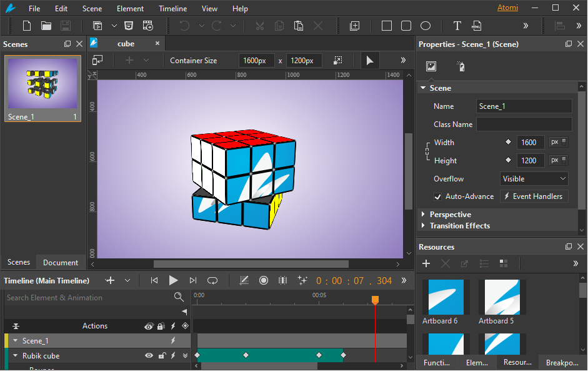The height and width of the screenshot is (371, 588).
Task: Toggle lock on Rubik cube row
Action: [x=161, y=356]
